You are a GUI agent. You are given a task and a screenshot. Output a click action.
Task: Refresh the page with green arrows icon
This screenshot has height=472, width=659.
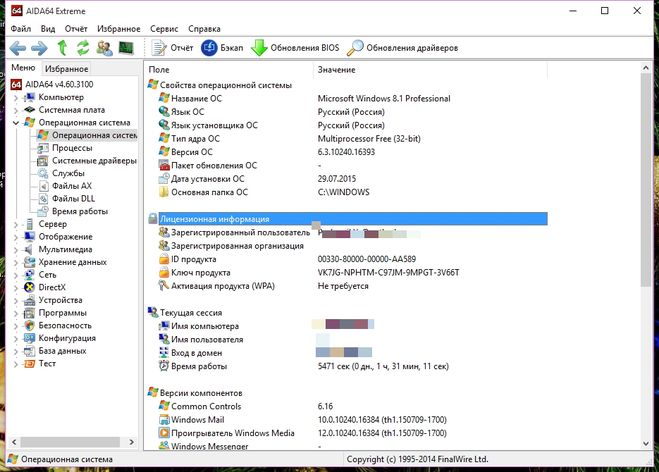83,48
